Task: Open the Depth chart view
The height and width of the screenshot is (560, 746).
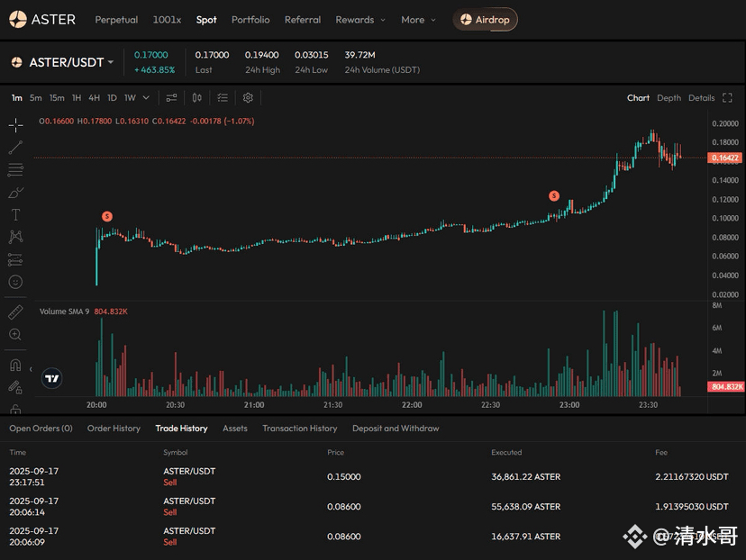Action: [669, 98]
